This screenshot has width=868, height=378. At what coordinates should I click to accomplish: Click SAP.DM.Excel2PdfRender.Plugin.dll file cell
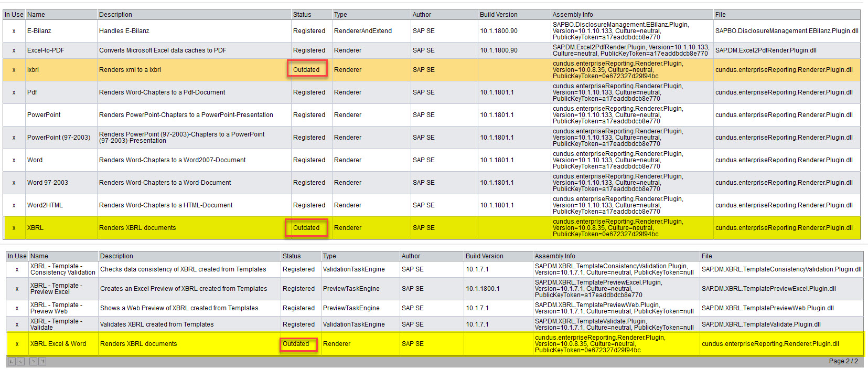coord(766,50)
